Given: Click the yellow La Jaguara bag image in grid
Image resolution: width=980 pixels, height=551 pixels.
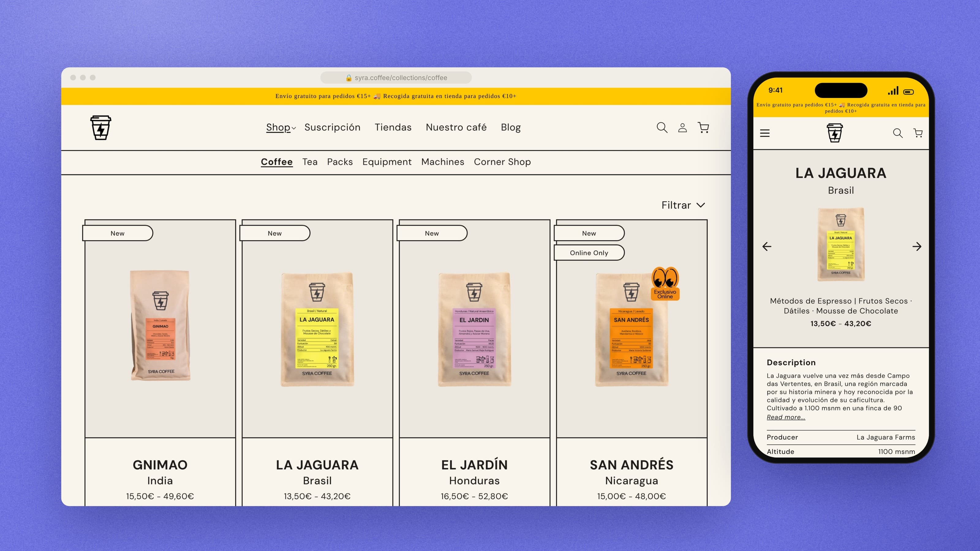Looking at the screenshot, I should (317, 329).
